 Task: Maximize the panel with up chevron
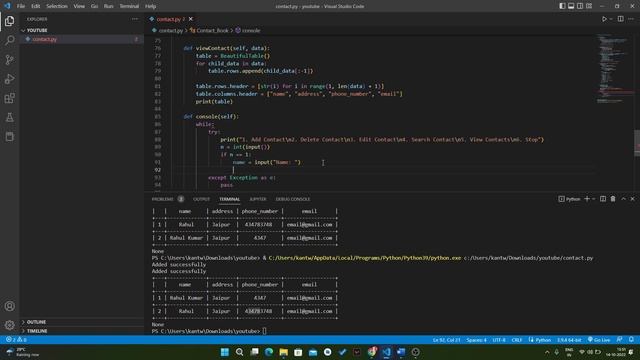pyautogui.click(x=623, y=199)
